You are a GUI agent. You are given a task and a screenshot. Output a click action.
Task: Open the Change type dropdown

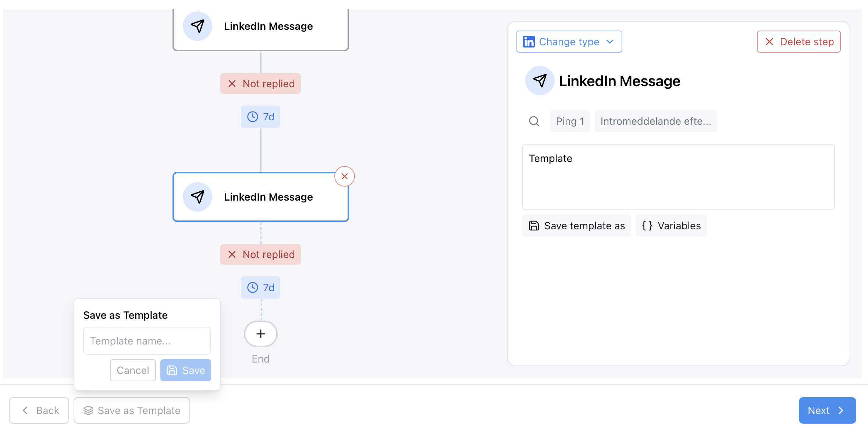click(569, 42)
